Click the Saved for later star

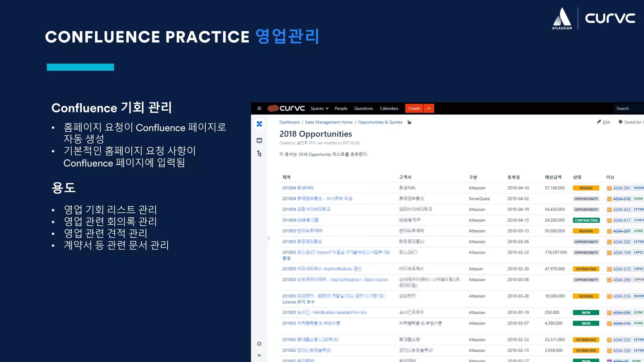point(631,122)
